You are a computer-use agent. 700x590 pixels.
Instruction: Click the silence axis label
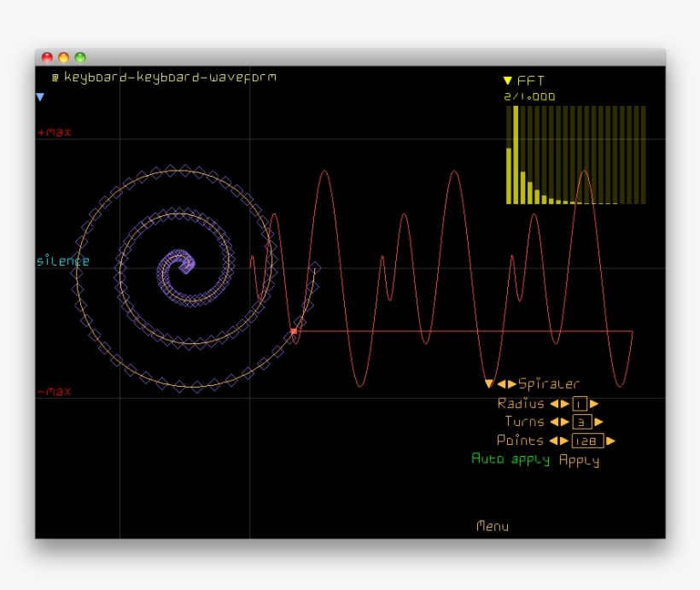click(x=61, y=260)
